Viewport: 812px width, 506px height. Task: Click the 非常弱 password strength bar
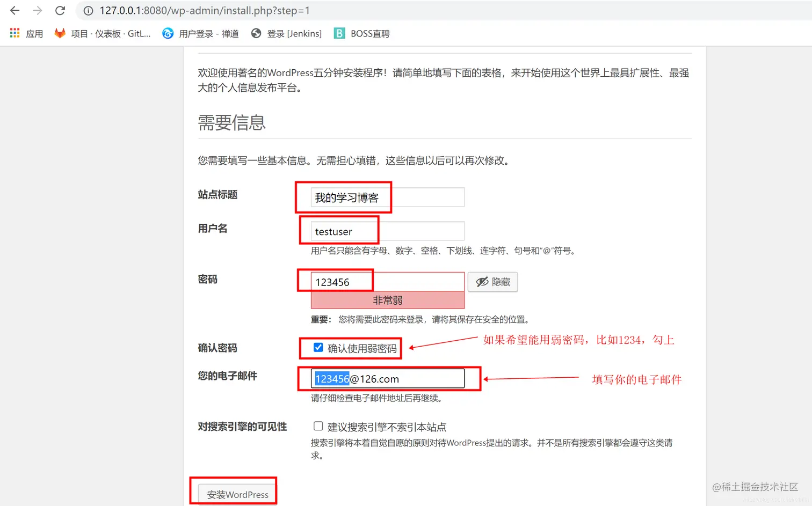tap(388, 300)
